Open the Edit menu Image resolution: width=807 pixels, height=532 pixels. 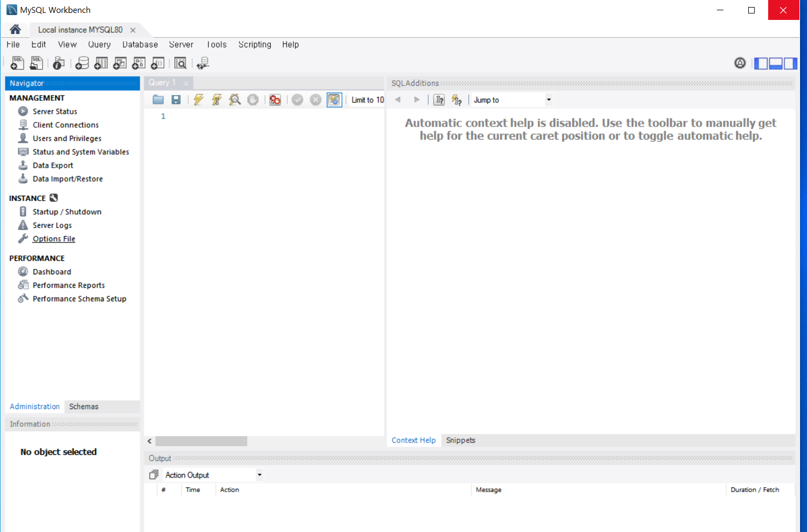coord(38,45)
